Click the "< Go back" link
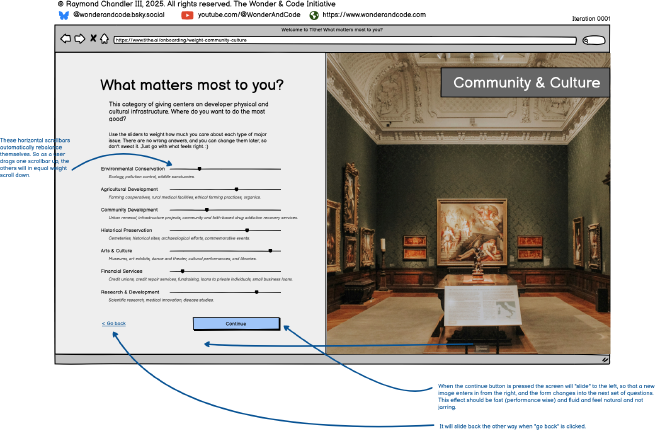This screenshot has height=436, width=660. 114,324
